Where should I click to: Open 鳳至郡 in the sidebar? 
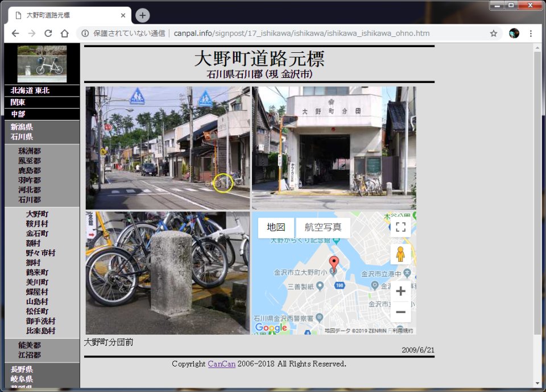(x=29, y=161)
